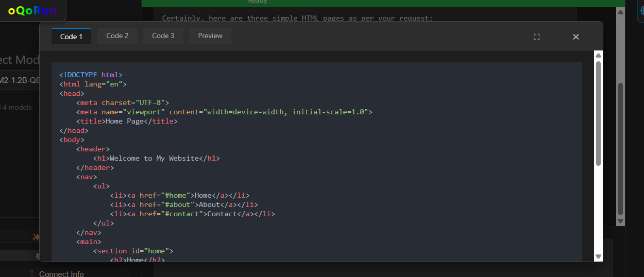This screenshot has width=644, height=277.
Task: Click the icon beside Connect Info
Action: click(x=31, y=273)
